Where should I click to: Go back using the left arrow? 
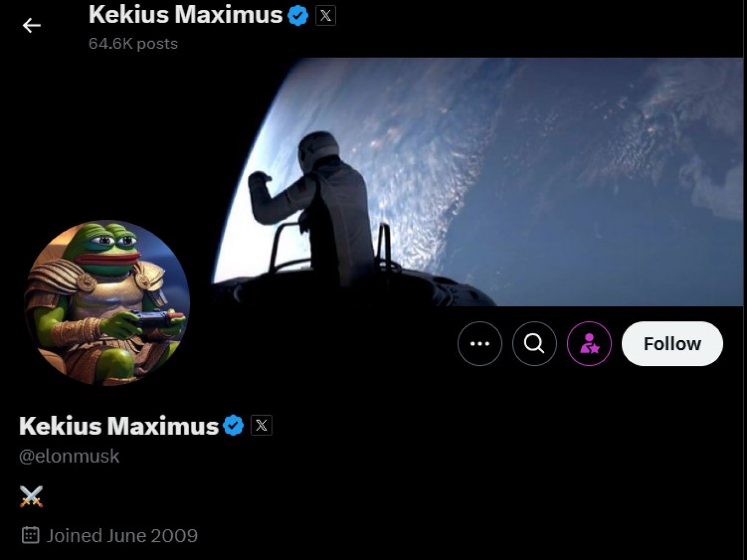pyautogui.click(x=32, y=25)
